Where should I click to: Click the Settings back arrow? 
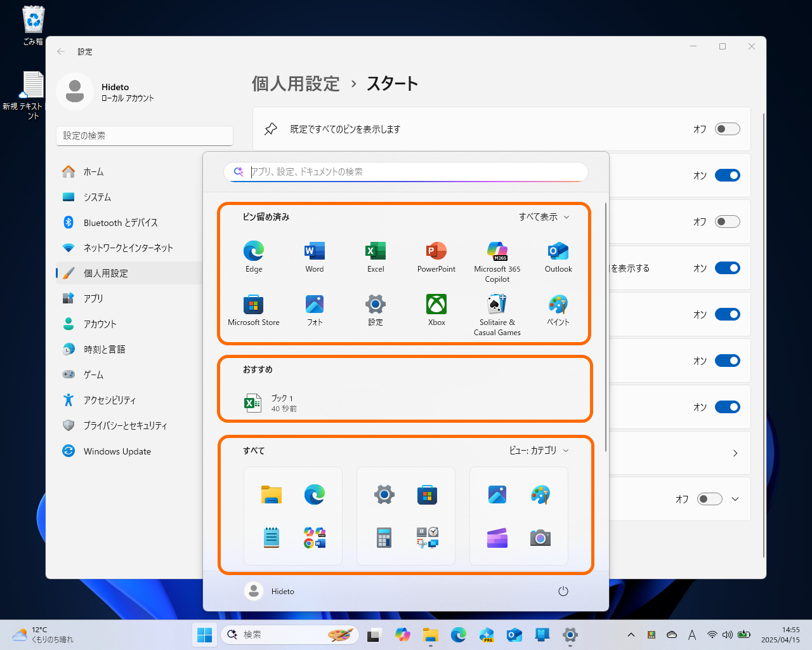pyautogui.click(x=61, y=51)
